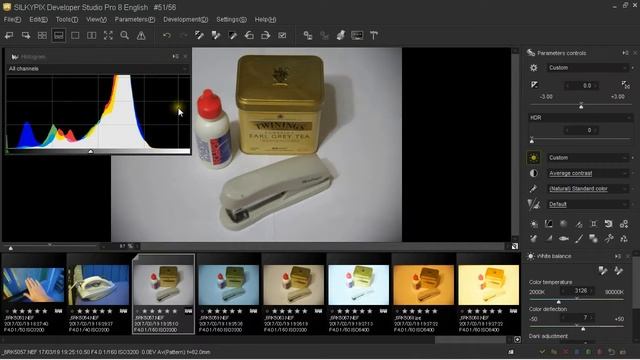Open the Edit menu
Image resolution: width=640 pixels, height=360 pixels.
coord(38,19)
